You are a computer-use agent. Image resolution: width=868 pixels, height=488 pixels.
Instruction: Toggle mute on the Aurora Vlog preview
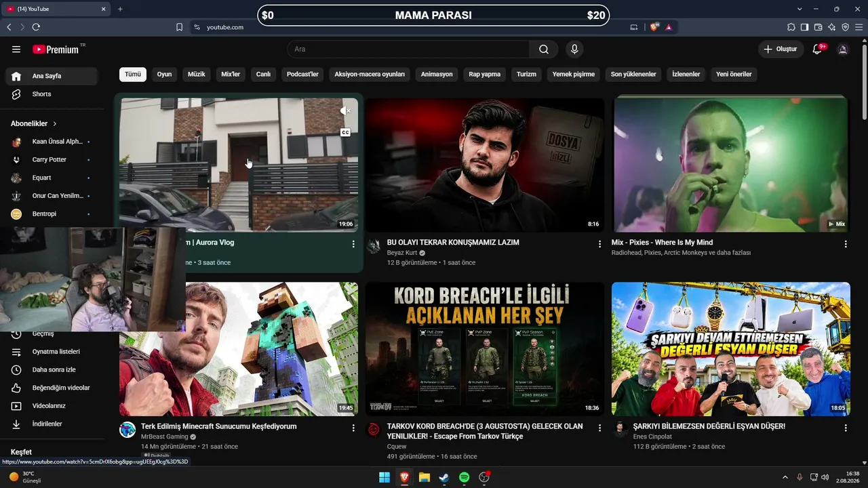point(345,111)
